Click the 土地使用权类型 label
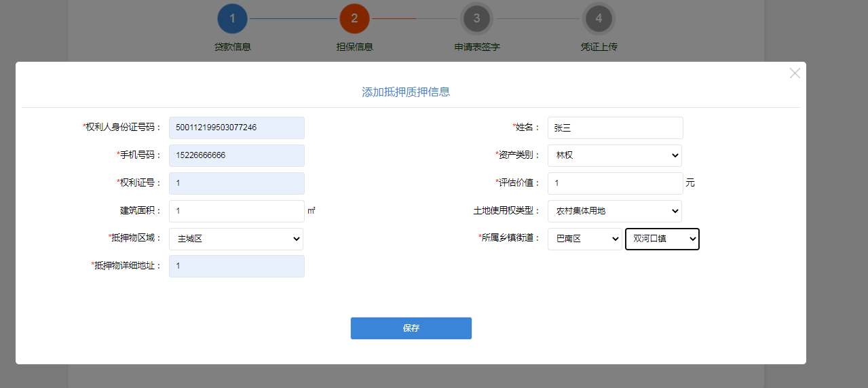Image resolution: width=868 pixels, height=388 pixels. (x=507, y=210)
